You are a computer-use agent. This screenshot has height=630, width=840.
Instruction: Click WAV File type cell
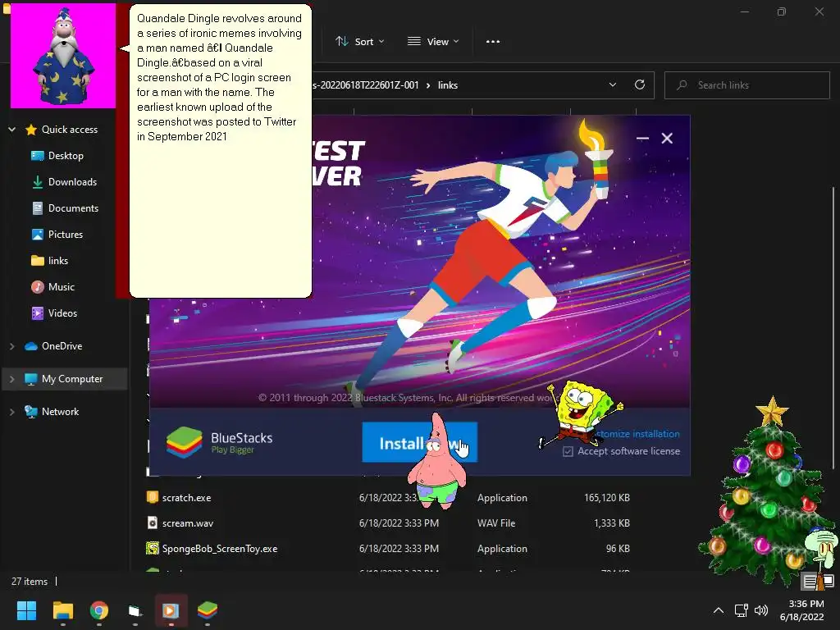496,523
